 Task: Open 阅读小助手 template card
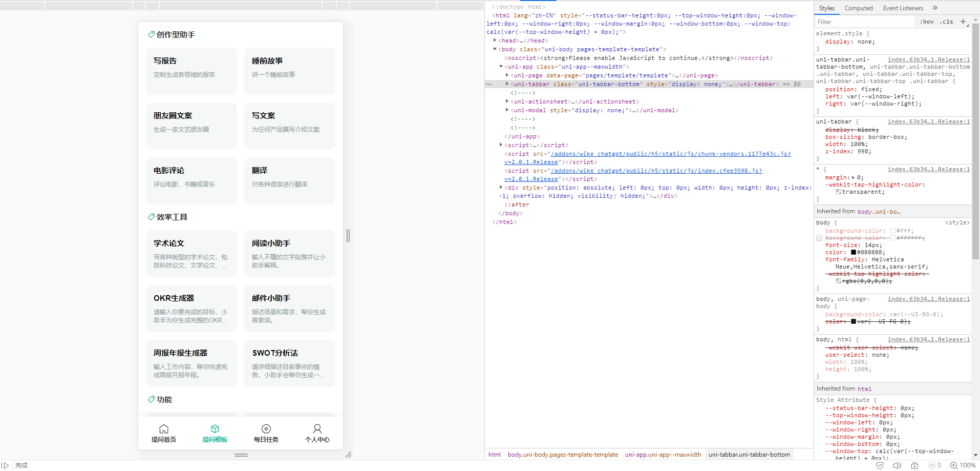pyautogui.click(x=290, y=254)
